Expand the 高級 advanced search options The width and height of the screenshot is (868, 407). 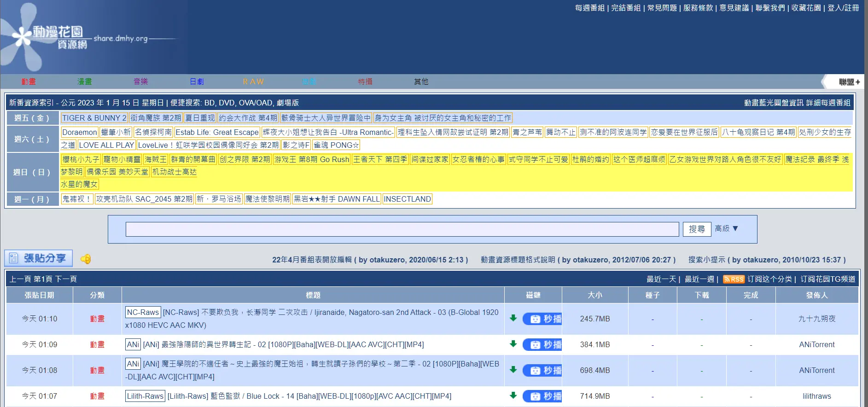(x=726, y=228)
